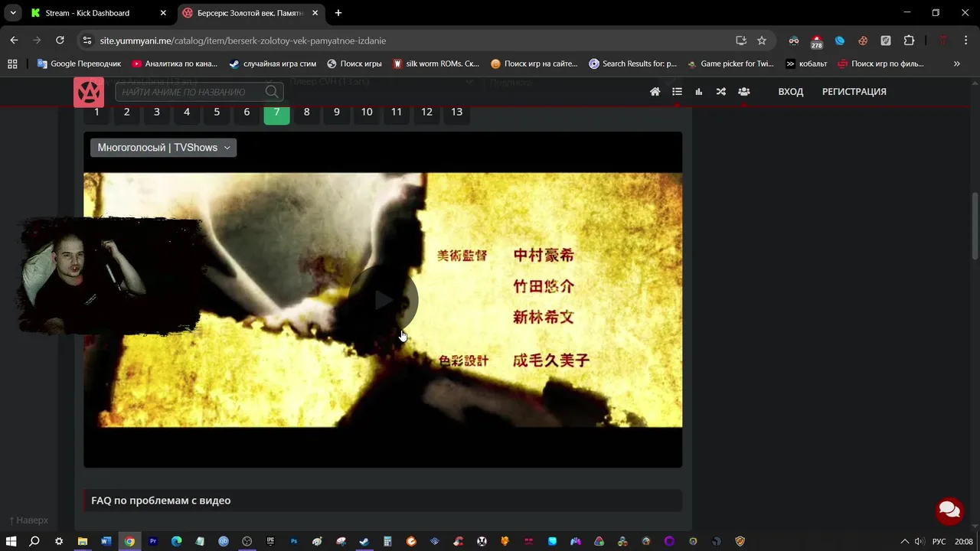Select episode 12
This screenshot has height=551, width=980.
[x=426, y=112]
